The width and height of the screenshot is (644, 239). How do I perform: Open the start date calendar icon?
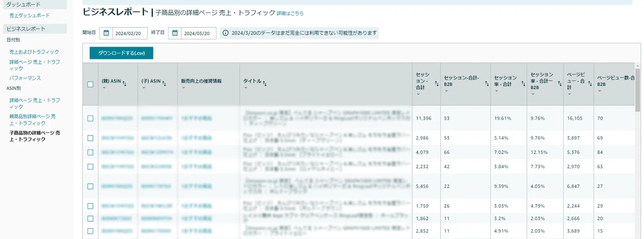[106, 33]
